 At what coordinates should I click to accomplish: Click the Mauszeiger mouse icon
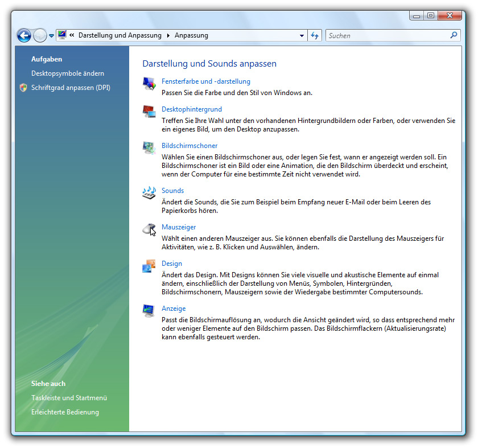[x=149, y=229]
